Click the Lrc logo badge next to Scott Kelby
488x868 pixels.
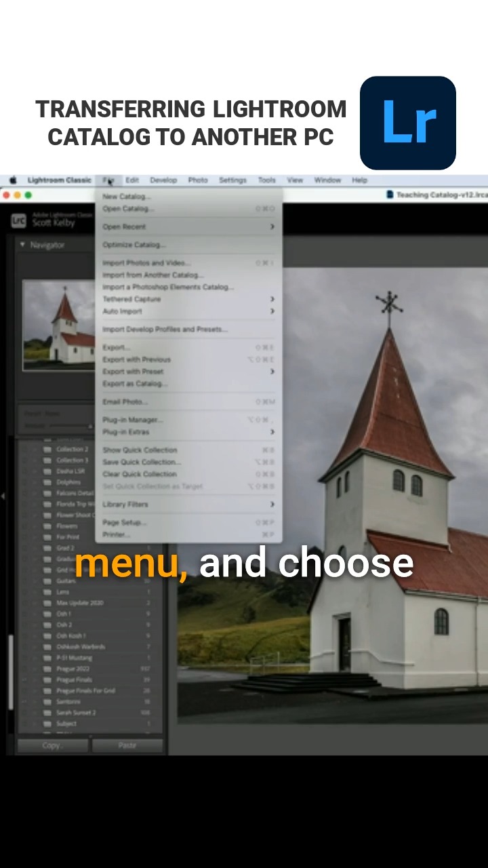[x=18, y=220]
